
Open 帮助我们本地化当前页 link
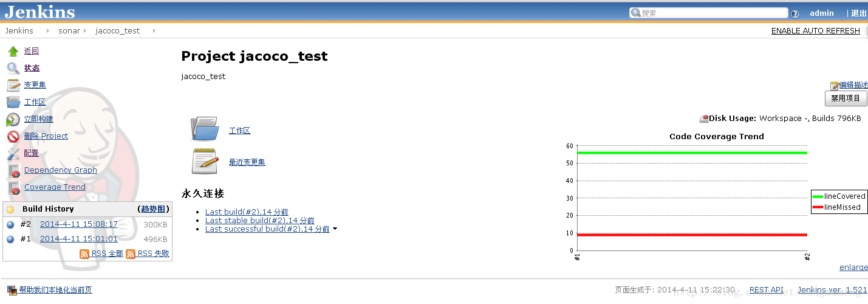tap(55, 290)
